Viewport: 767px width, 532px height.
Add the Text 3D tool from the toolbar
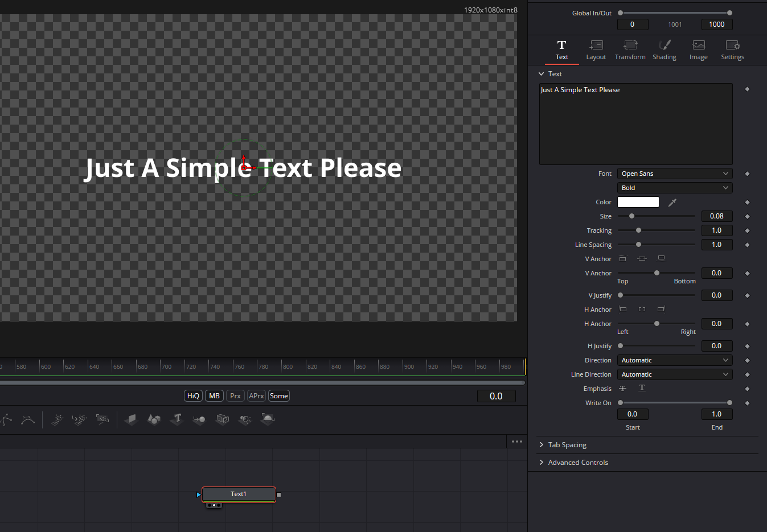point(177,419)
